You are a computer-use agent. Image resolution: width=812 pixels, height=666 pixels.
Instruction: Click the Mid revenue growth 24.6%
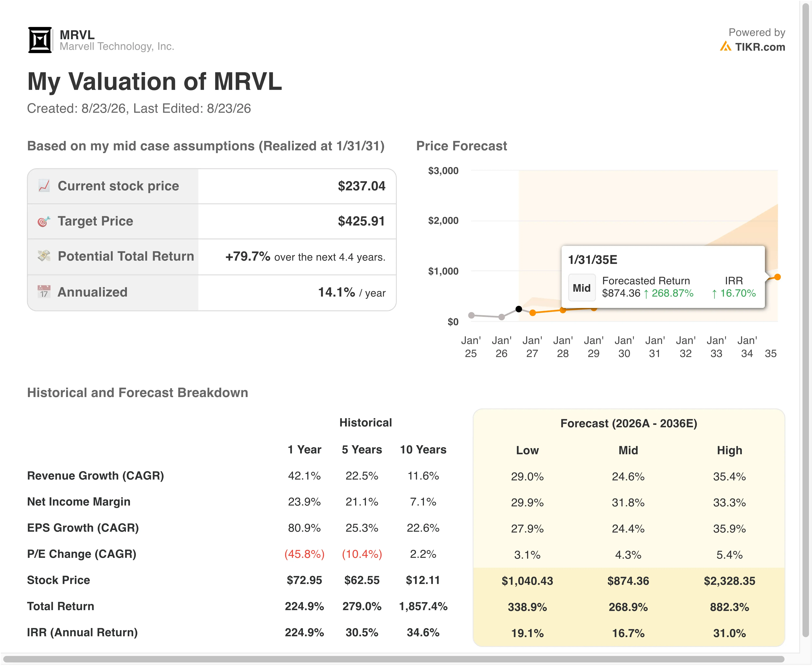coord(628,477)
